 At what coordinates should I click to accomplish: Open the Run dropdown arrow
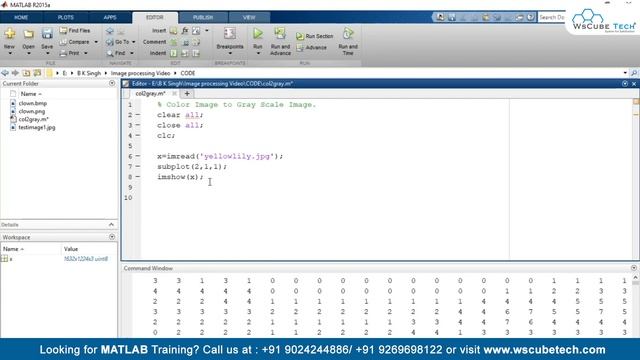pyautogui.click(x=258, y=53)
